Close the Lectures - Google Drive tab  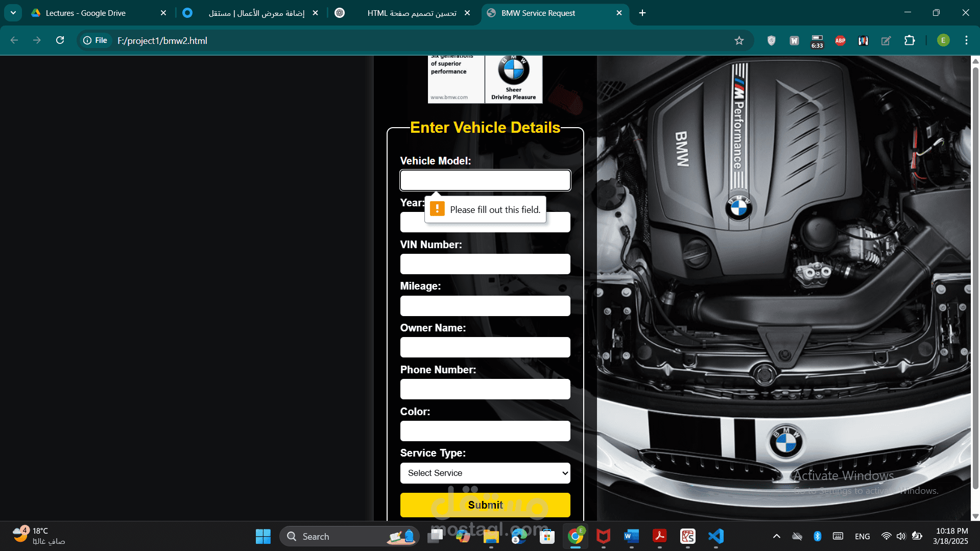coord(163,13)
